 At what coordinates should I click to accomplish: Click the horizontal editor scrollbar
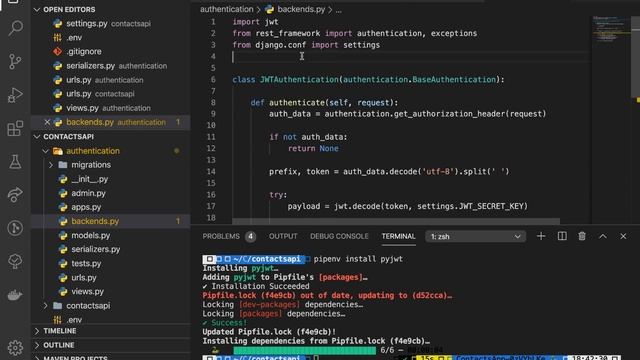point(396,221)
